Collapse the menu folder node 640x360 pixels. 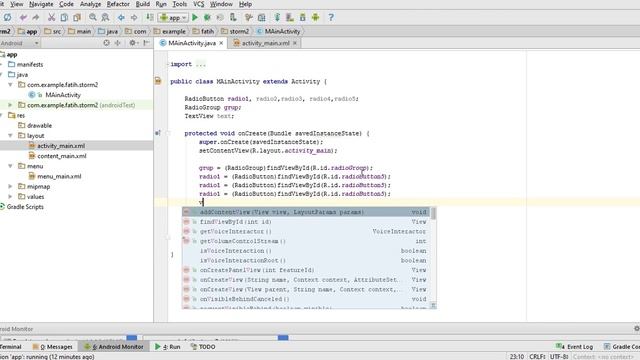[x=11, y=166]
